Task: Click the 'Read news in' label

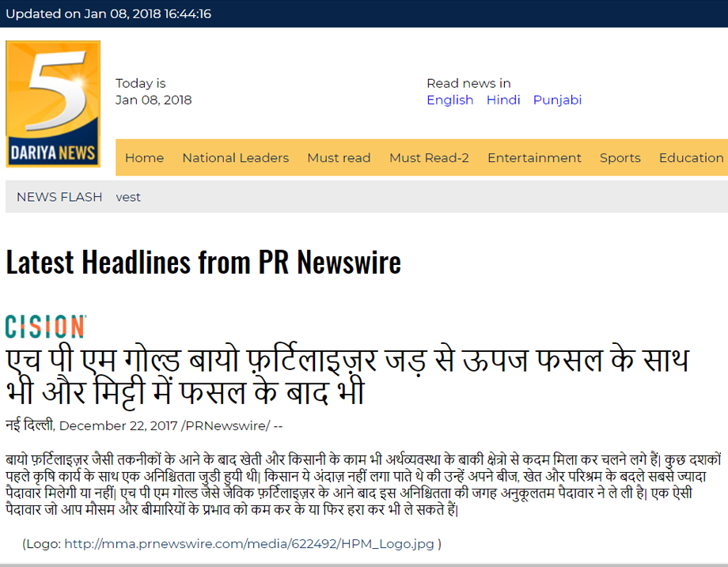Action: (x=468, y=84)
